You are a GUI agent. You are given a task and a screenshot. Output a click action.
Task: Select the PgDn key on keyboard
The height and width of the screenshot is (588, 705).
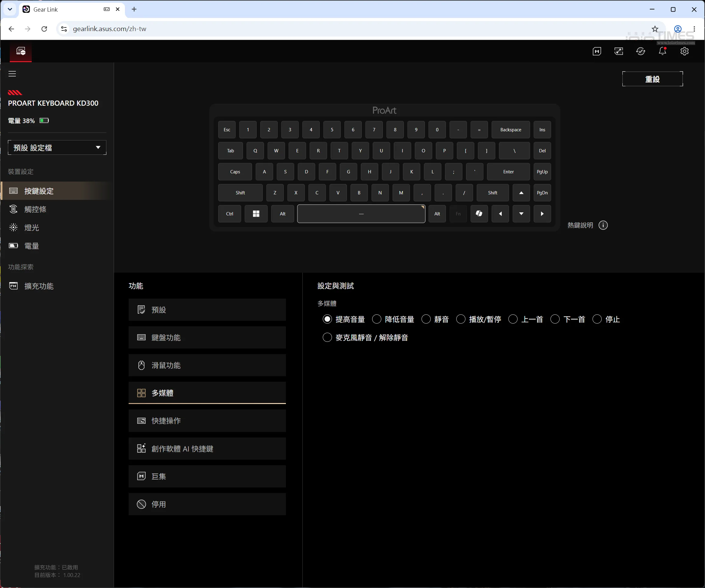[542, 193]
